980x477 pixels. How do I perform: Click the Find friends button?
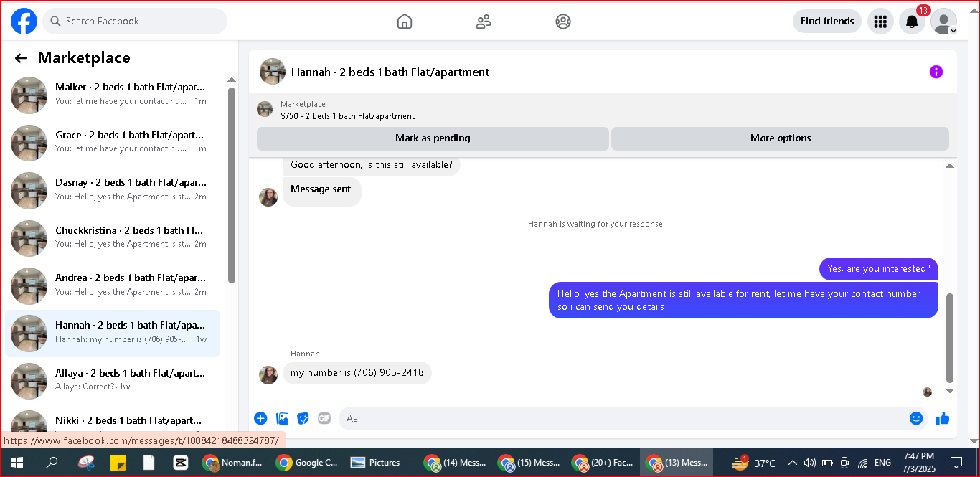click(x=827, y=21)
